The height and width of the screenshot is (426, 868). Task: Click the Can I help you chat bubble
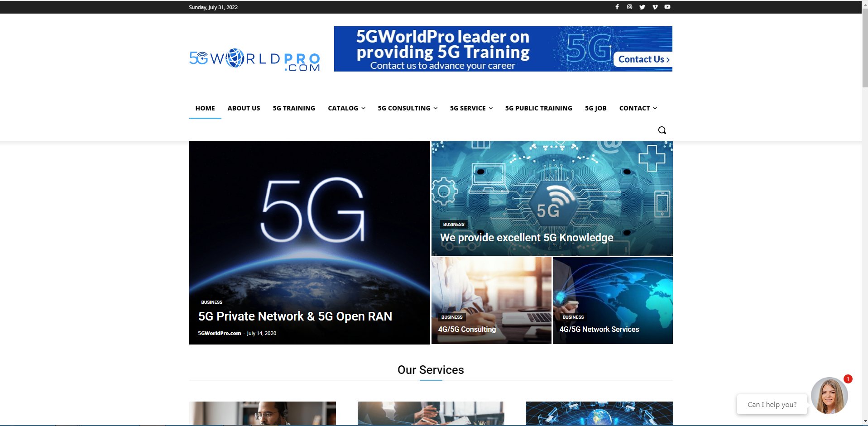[772, 404]
